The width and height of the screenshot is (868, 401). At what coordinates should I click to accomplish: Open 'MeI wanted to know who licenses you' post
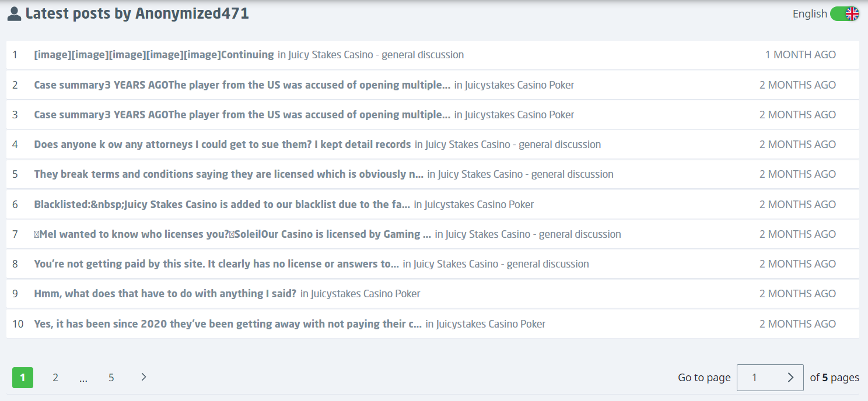coord(232,234)
